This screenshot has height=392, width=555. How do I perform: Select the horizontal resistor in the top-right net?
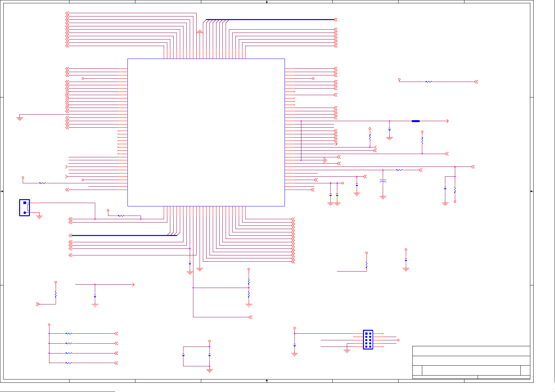point(429,82)
